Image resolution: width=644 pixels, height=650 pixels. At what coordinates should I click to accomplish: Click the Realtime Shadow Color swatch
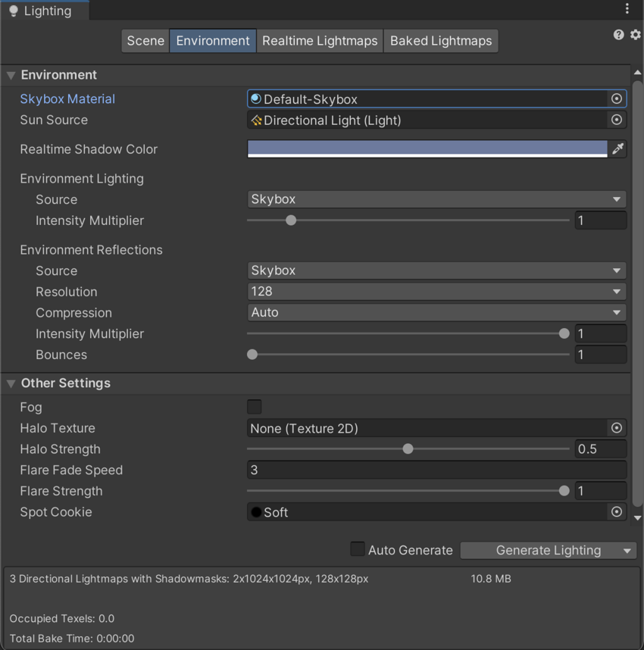pos(427,148)
